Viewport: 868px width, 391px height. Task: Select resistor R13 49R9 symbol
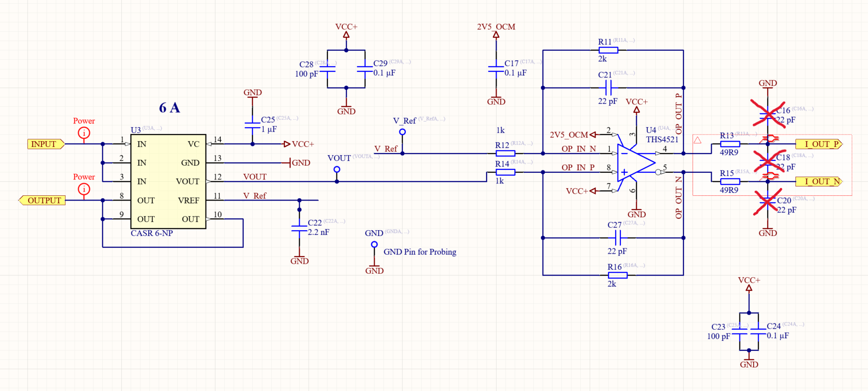[x=730, y=144]
